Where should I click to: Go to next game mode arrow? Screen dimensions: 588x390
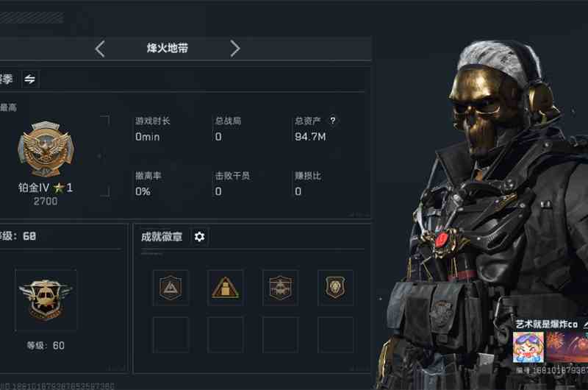(234, 49)
